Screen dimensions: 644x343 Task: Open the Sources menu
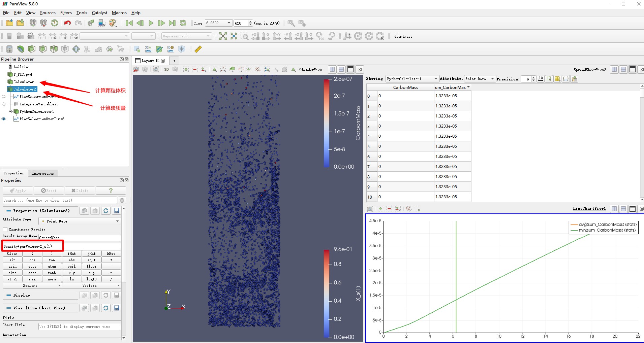tap(48, 13)
